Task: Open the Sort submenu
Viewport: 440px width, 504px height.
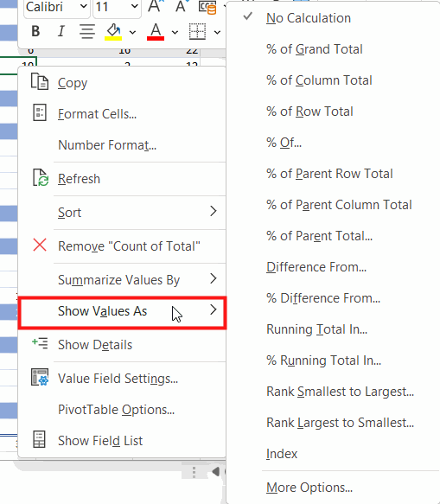Action: click(122, 213)
